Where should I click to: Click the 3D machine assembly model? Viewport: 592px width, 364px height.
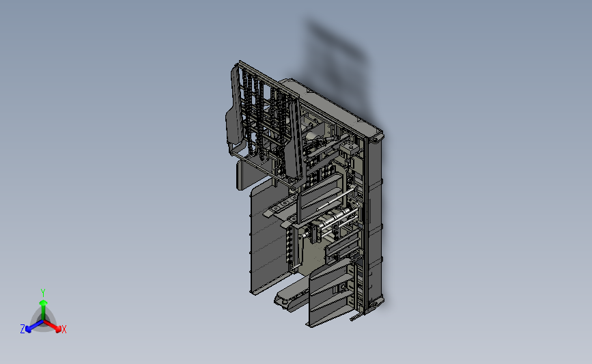point(306,195)
